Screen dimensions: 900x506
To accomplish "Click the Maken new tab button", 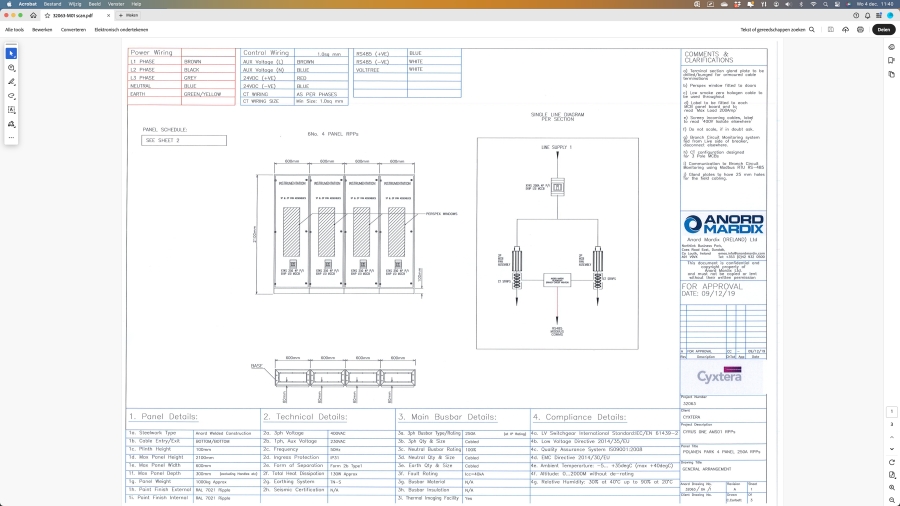I will (x=127, y=16).
